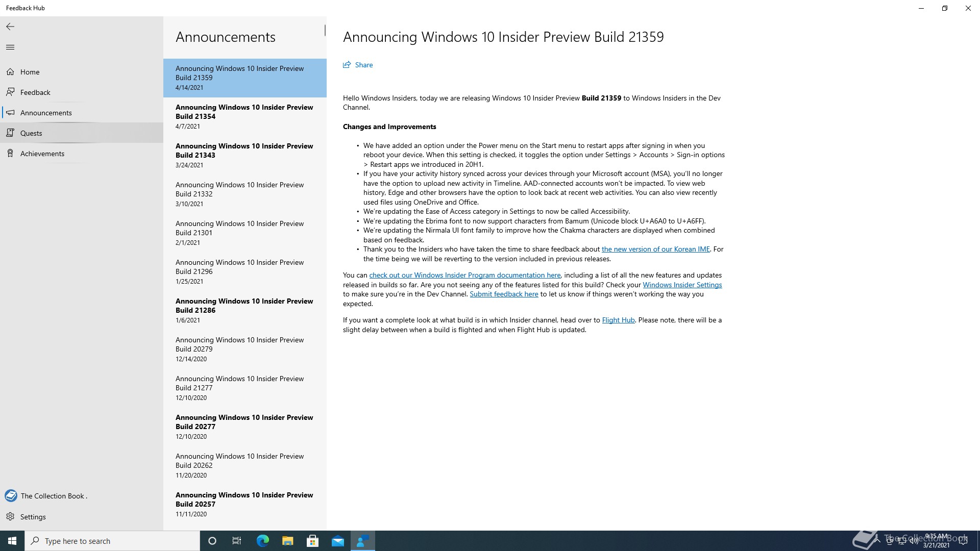Image resolution: width=980 pixels, height=551 pixels.
Task: Select Feedback in the navigation pane
Action: tap(82, 92)
